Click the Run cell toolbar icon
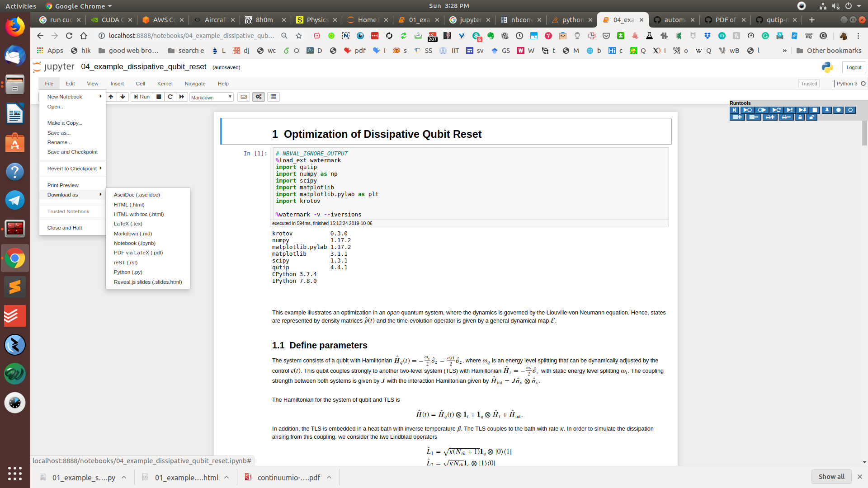The width and height of the screenshot is (868, 488). 140,97
